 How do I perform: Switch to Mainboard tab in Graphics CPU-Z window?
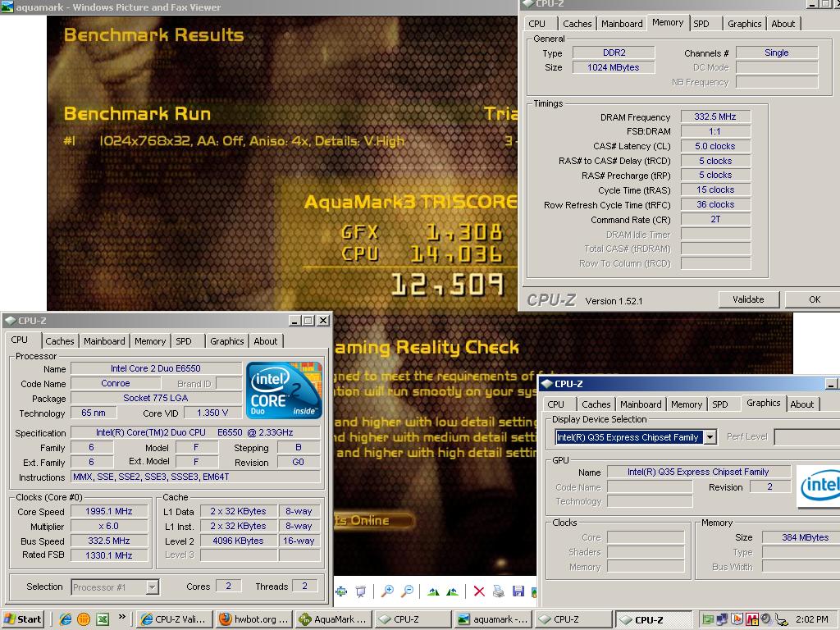641,404
